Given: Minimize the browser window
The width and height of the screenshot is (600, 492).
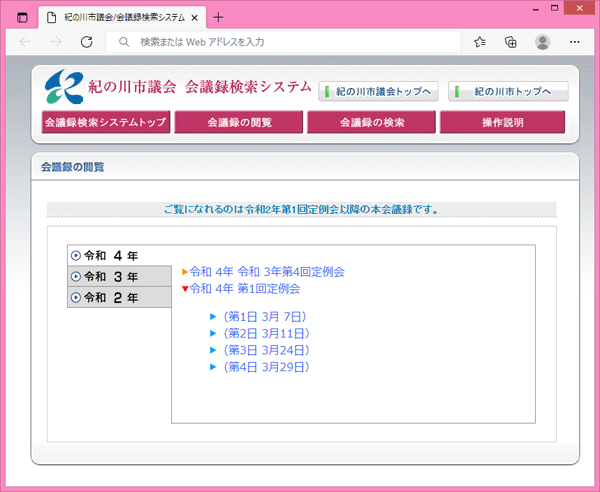Looking at the screenshot, I should 536,9.
